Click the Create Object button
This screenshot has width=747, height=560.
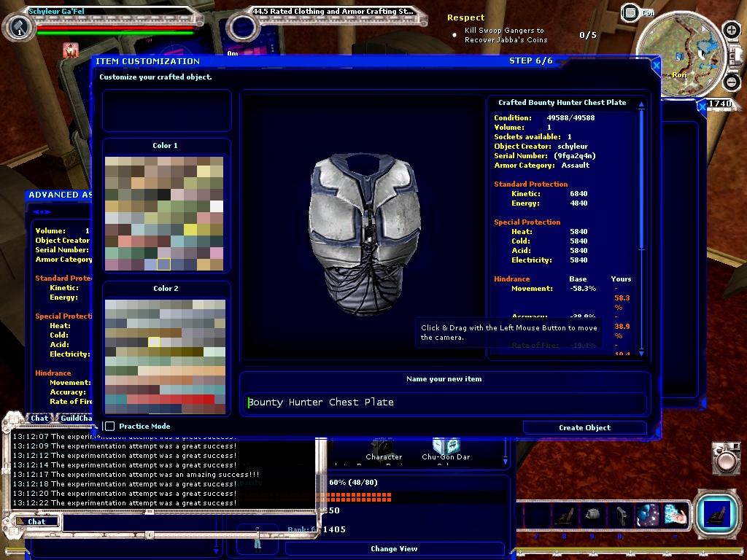pos(584,427)
